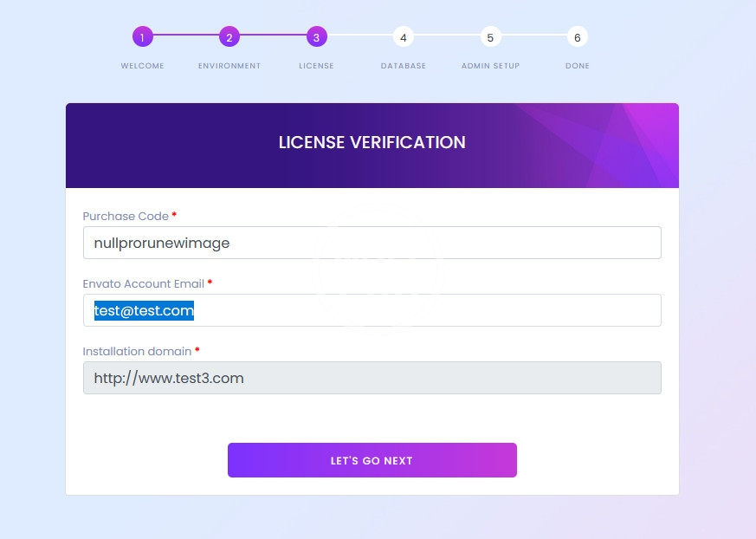Jump to the step 5 circle

[490, 37]
